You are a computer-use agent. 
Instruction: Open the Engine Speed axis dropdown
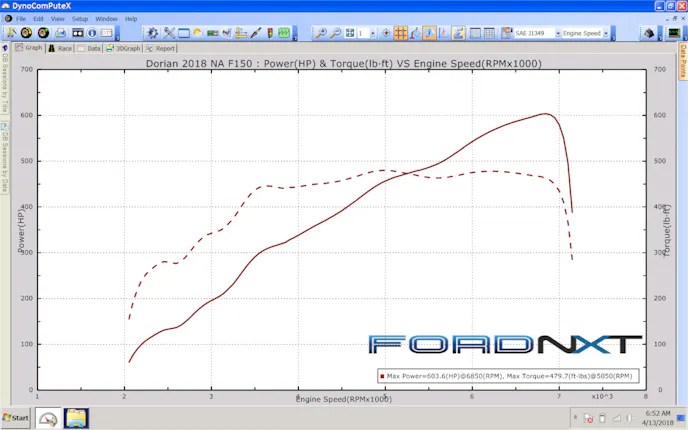(605, 33)
